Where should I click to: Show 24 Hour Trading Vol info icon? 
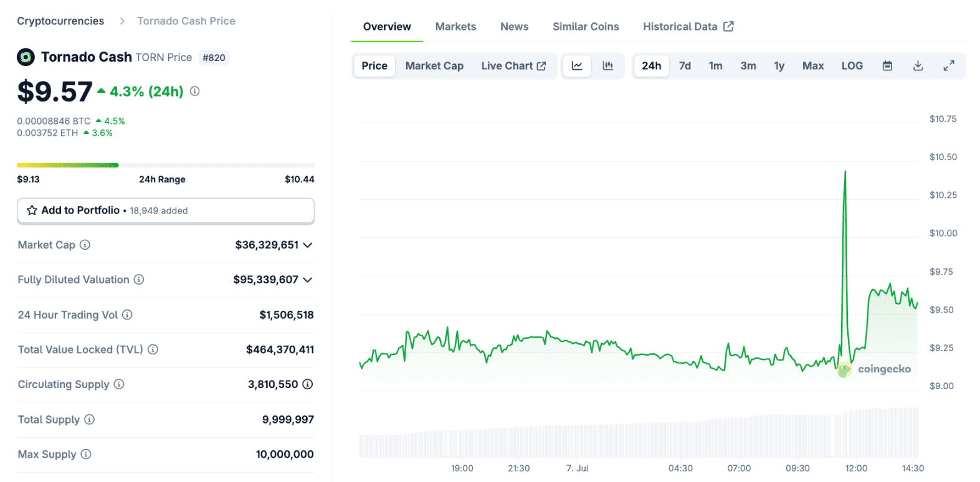[127, 314]
